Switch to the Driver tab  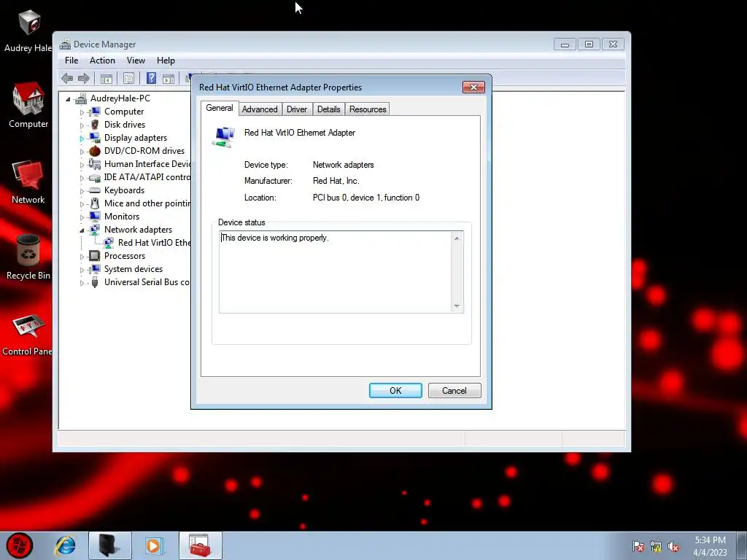point(297,109)
